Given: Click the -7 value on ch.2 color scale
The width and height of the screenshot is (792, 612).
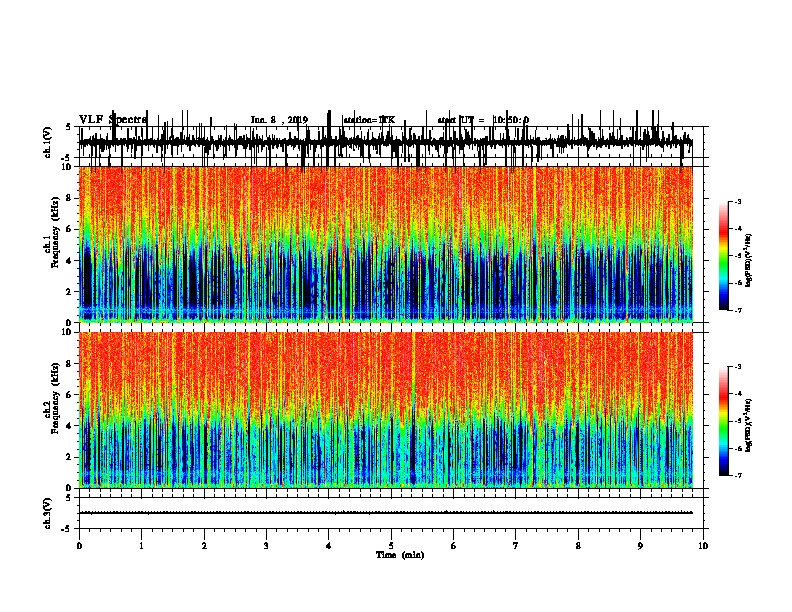Looking at the screenshot, I should pos(738,475).
